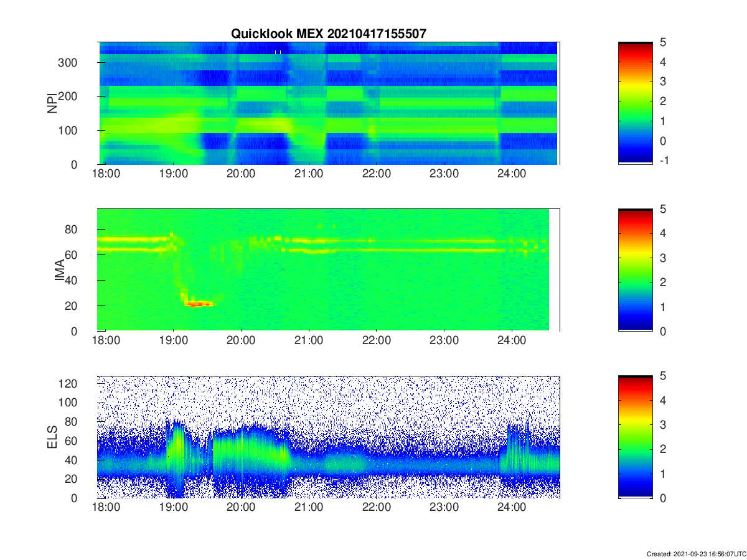Click '21:00' tick under NPI panel
The image size is (747, 560).
[x=309, y=174]
